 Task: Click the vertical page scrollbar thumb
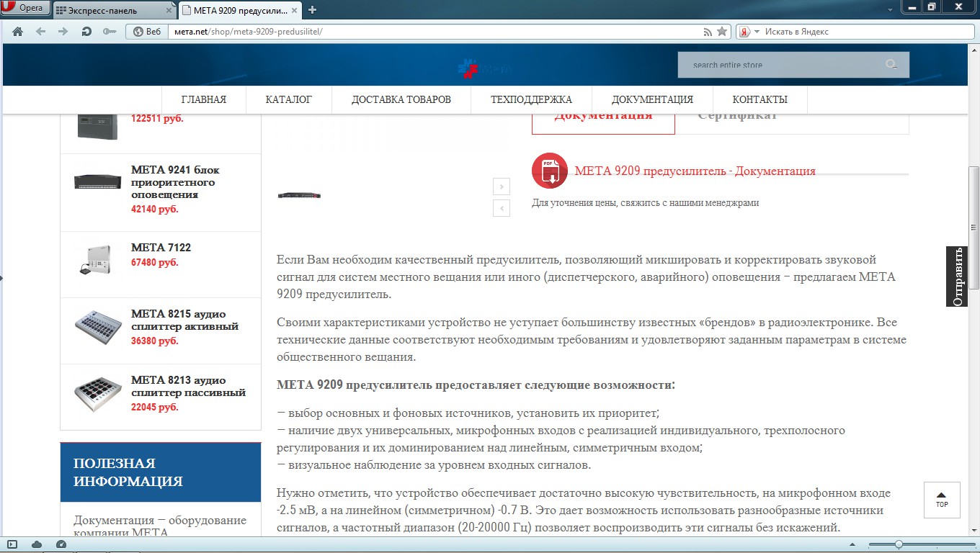tap(974, 228)
